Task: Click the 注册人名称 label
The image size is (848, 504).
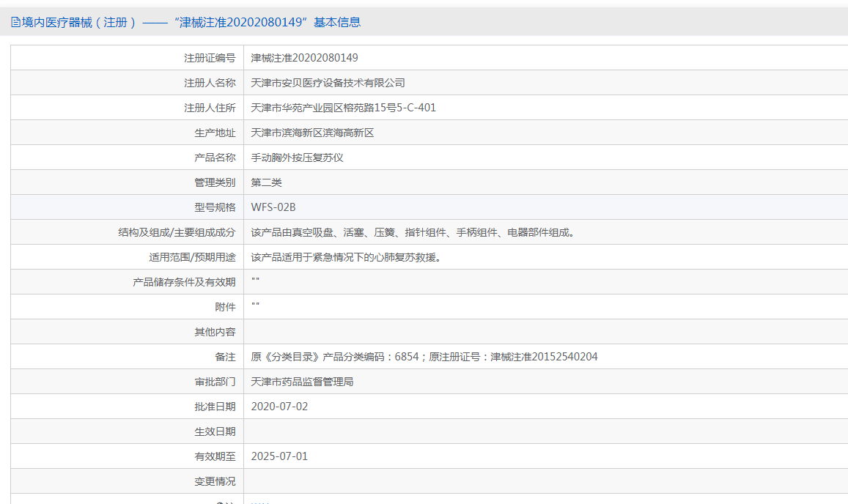Action: point(210,83)
